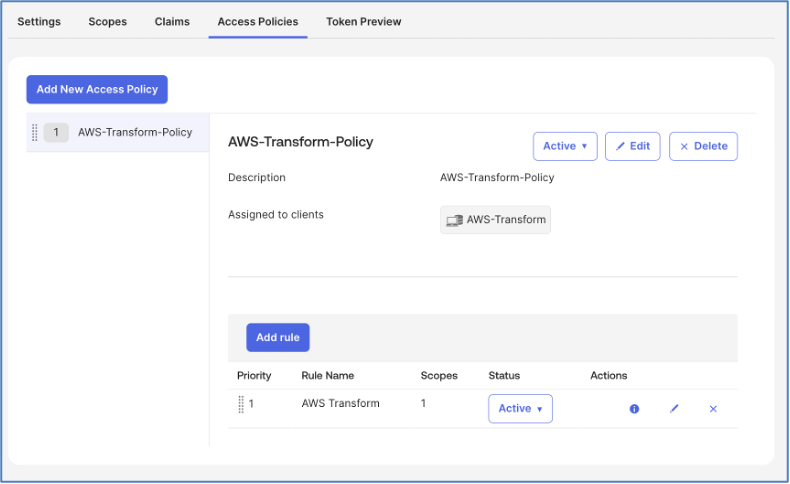Open the AWS Transform rule Active dropdown

tap(520, 409)
